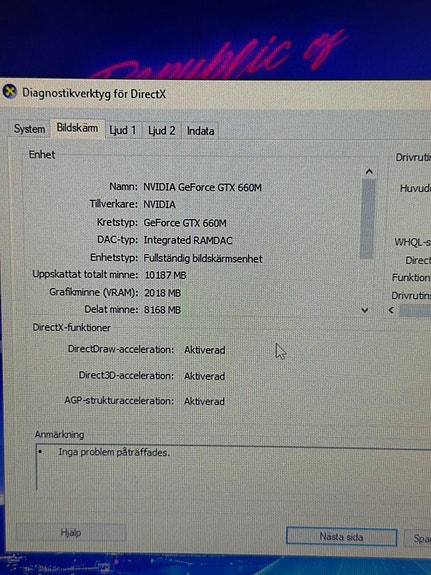Click the Anmärkning notes text box
The height and width of the screenshot is (575, 431).
(x=234, y=468)
